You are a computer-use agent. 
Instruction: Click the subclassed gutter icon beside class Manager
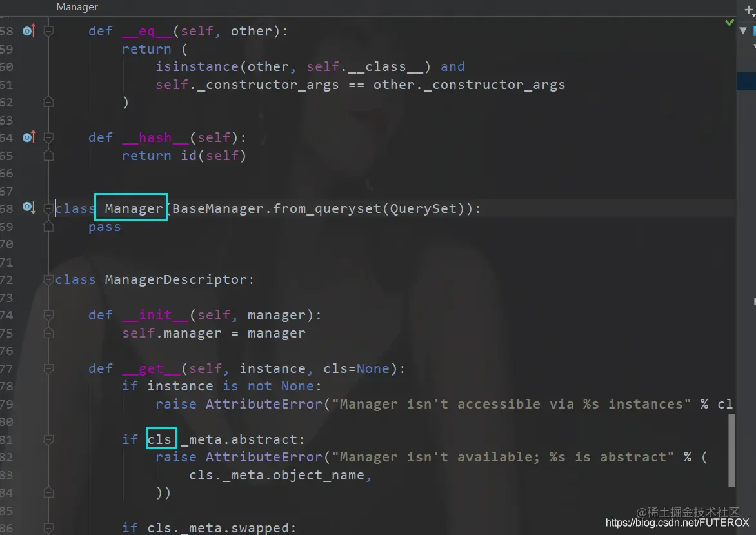[29, 207]
